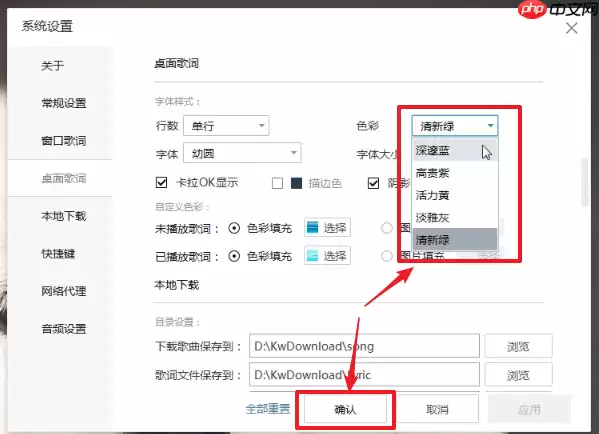Select 色彩填充 radio for 未播放歌词

coord(234,228)
